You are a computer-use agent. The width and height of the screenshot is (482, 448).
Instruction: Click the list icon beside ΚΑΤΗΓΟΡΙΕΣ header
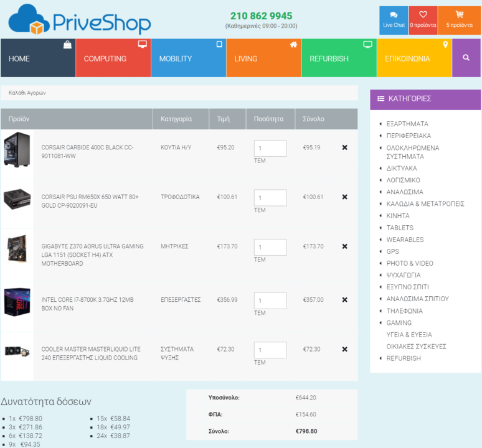pyautogui.click(x=381, y=98)
